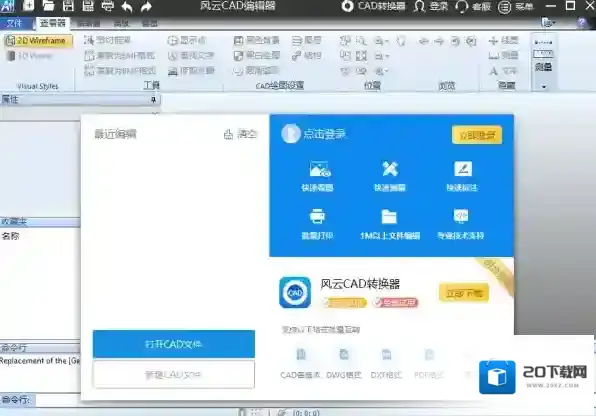Click the 名称 column header in favorites
The width and height of the screenshot is (596, 416).
coord(10,236)
